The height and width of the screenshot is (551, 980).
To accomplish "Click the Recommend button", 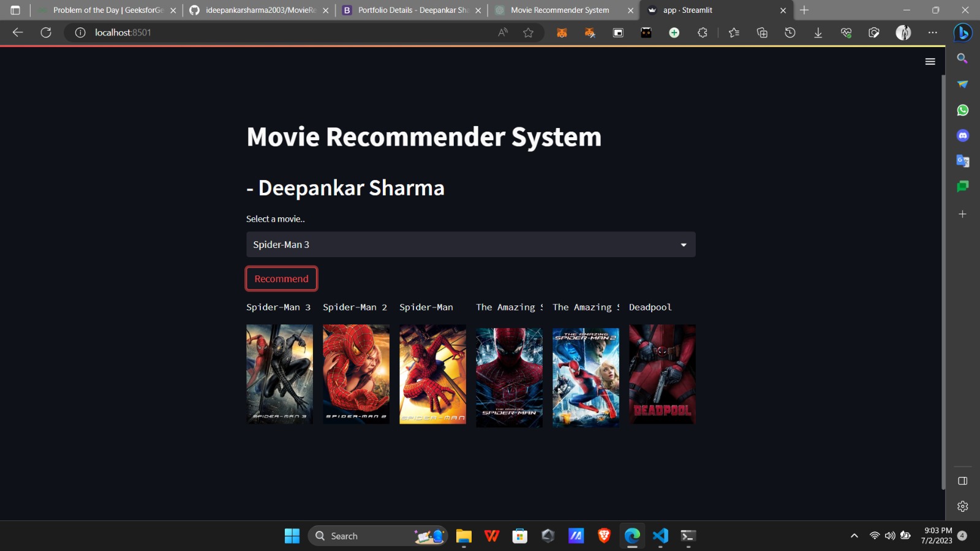I will pos(281,279).
